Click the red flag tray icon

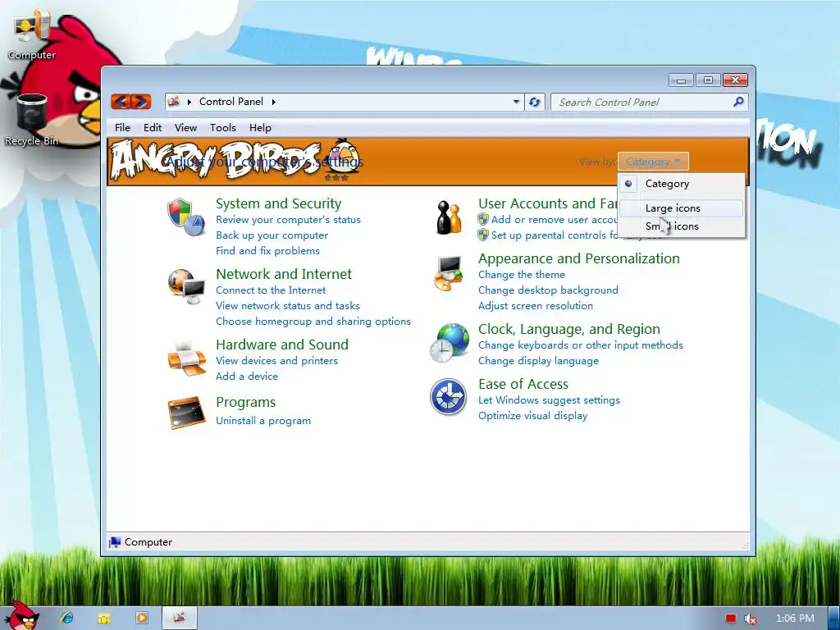[731, 619]
